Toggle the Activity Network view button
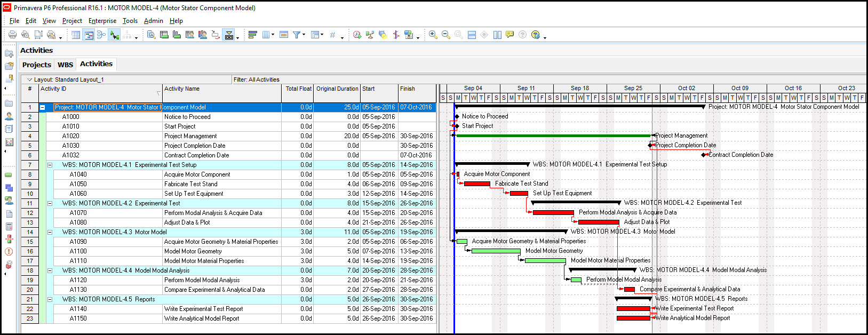The image size is (868, 335). [101, 35]
